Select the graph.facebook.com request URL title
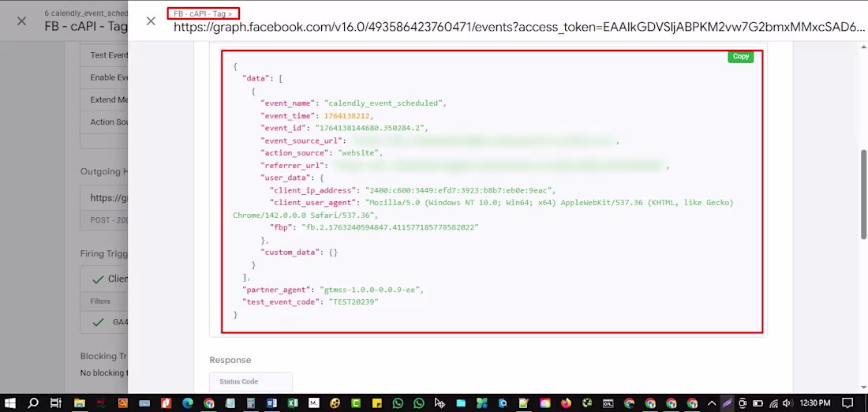This screenshot has width=868, height=412. (519, 27)
